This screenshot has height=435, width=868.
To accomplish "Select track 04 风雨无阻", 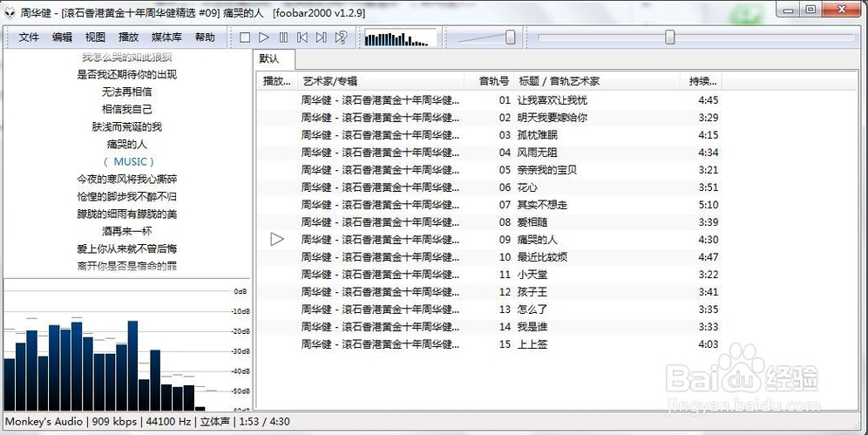I will click(490, 153).
